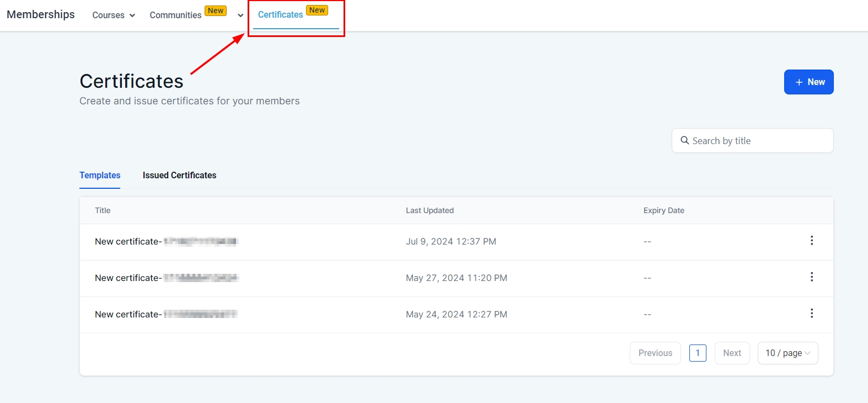Create a new certificate with New button
This screenshot has width=868, height=403.
(808, 82)
